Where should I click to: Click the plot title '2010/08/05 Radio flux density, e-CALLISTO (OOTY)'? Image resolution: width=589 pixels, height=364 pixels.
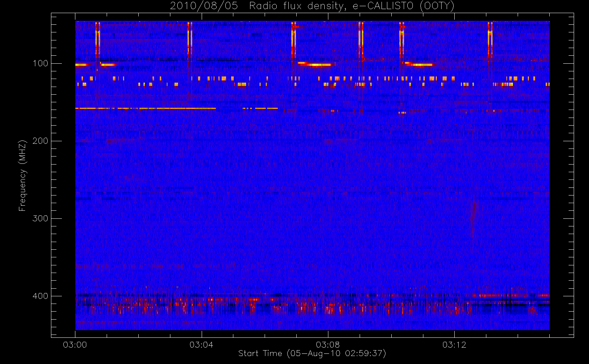coord(312,6)
